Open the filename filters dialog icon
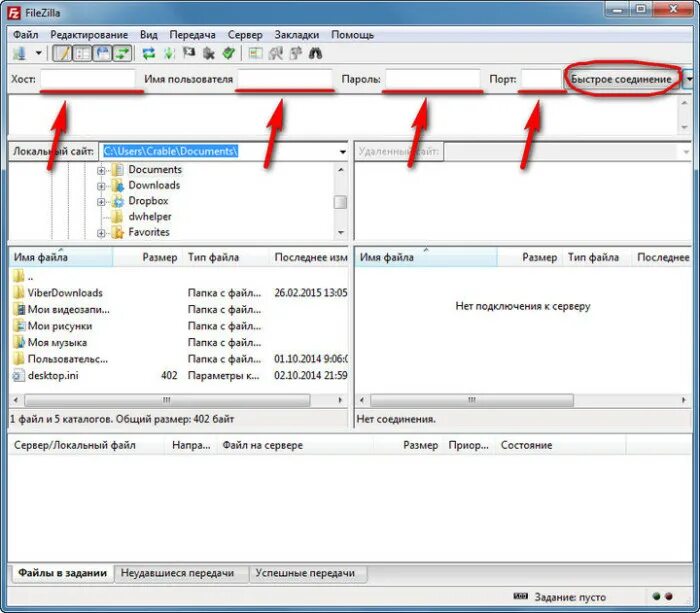The width and height of the screenshot is (700, 613). (x=255, y=54)
